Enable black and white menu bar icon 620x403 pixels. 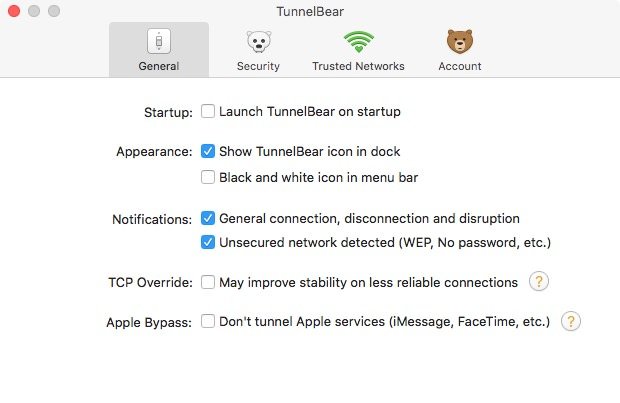(x=208, y=177)
